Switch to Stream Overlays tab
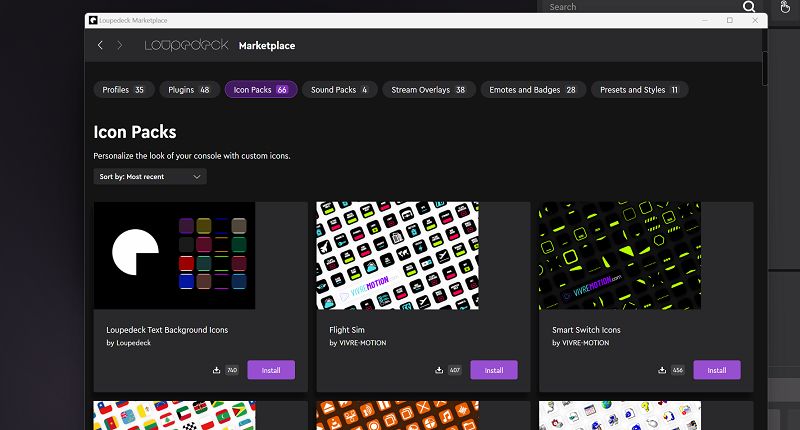The width and height of the screenshot is (800, 430). pos(429,90)
